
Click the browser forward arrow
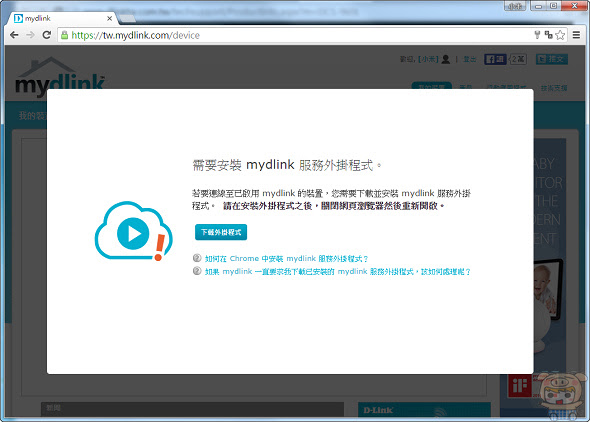(30, 35)
